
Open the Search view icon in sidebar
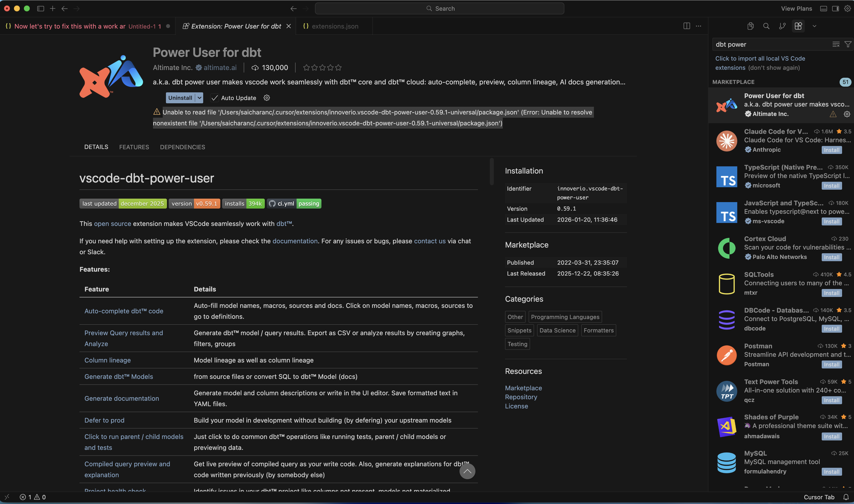[x=766, y=26]
